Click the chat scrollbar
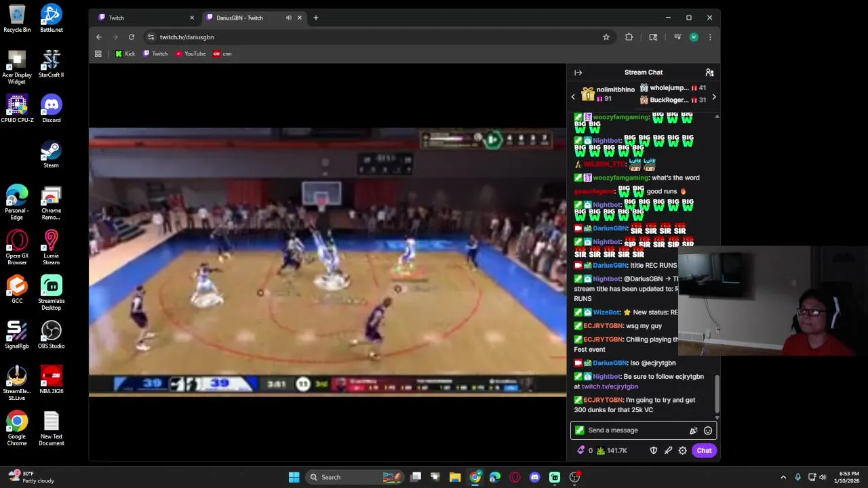The width and height of the screenshot is (868, 488). tap(717, 393)
